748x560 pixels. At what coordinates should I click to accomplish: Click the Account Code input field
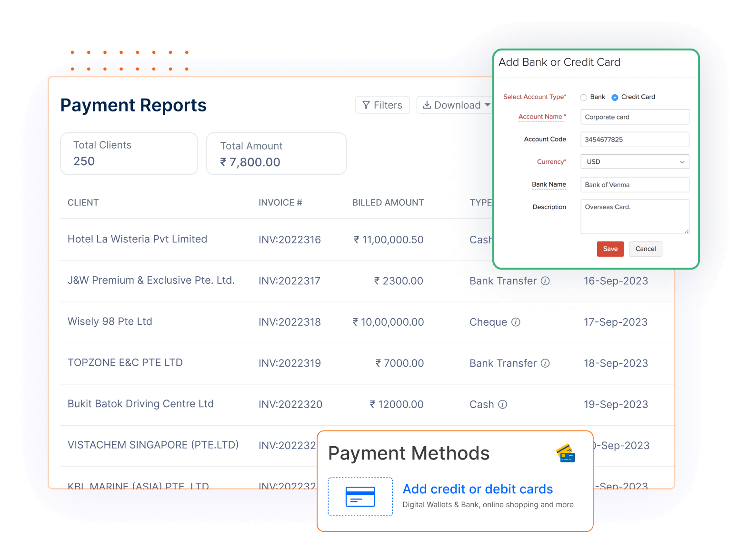[635, 140]
